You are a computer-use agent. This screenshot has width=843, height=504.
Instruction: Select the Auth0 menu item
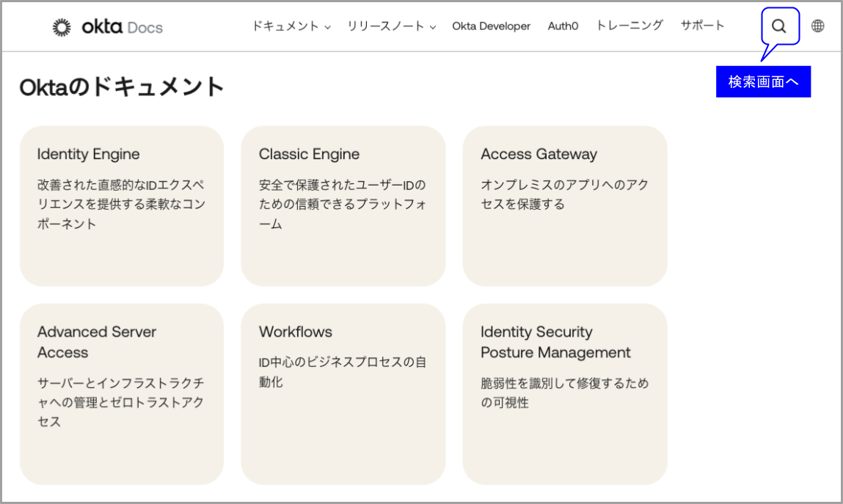(563, 26)
